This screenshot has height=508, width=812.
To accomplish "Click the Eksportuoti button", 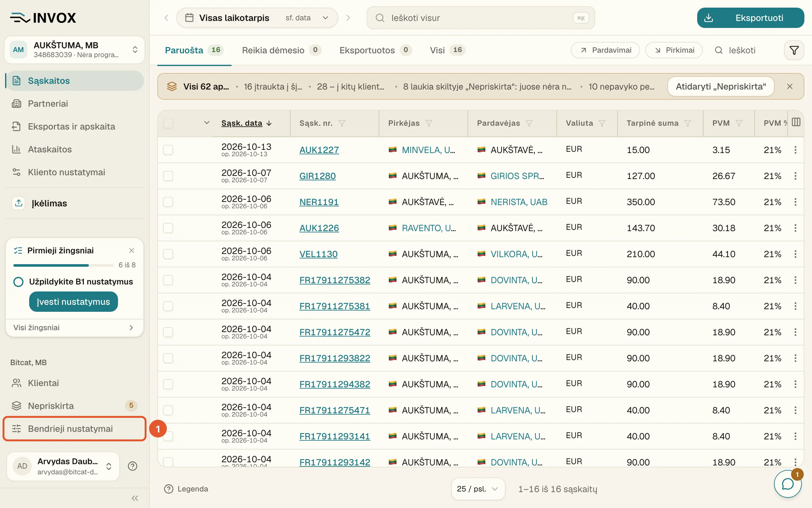I will coord(750,18).
